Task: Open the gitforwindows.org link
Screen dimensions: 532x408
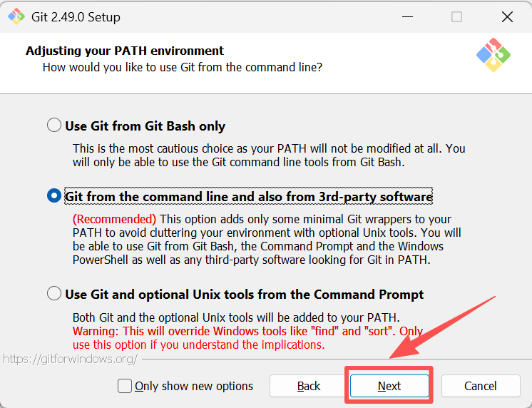Action: (x=70, y=359)
